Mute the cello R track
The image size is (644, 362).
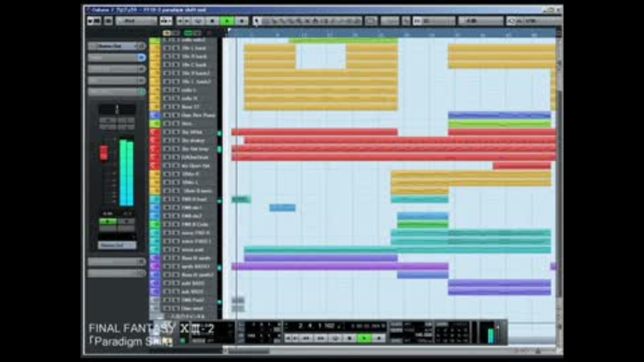click(x=167, y=99)
